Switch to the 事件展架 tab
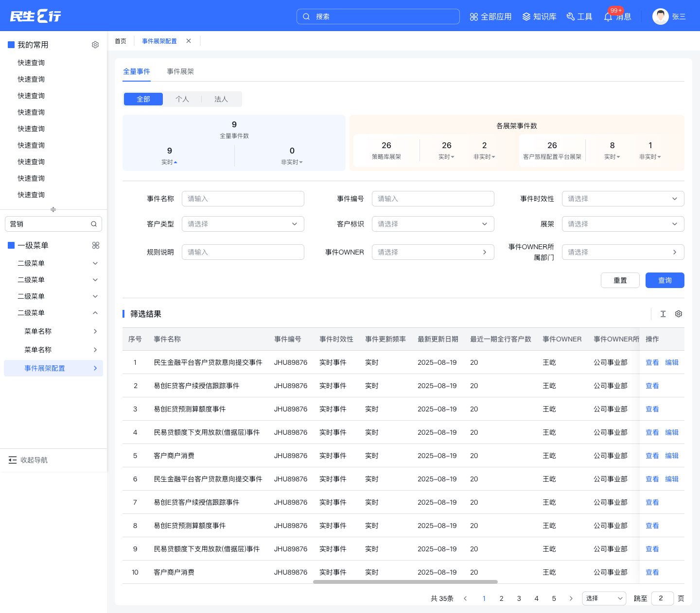The height and width of the screenshot is (613, 700). (x=180, y=71)
